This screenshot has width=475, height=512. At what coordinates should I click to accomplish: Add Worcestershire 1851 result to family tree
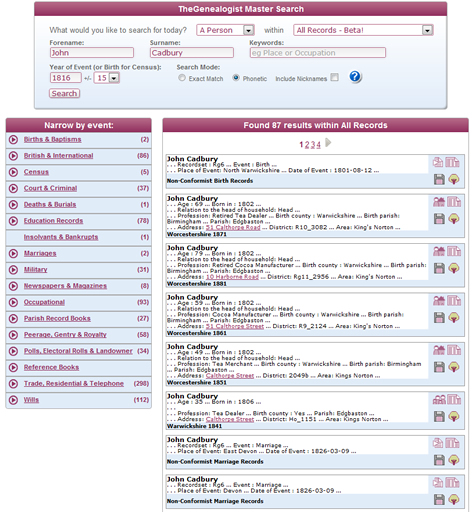[x=453, y=367]
